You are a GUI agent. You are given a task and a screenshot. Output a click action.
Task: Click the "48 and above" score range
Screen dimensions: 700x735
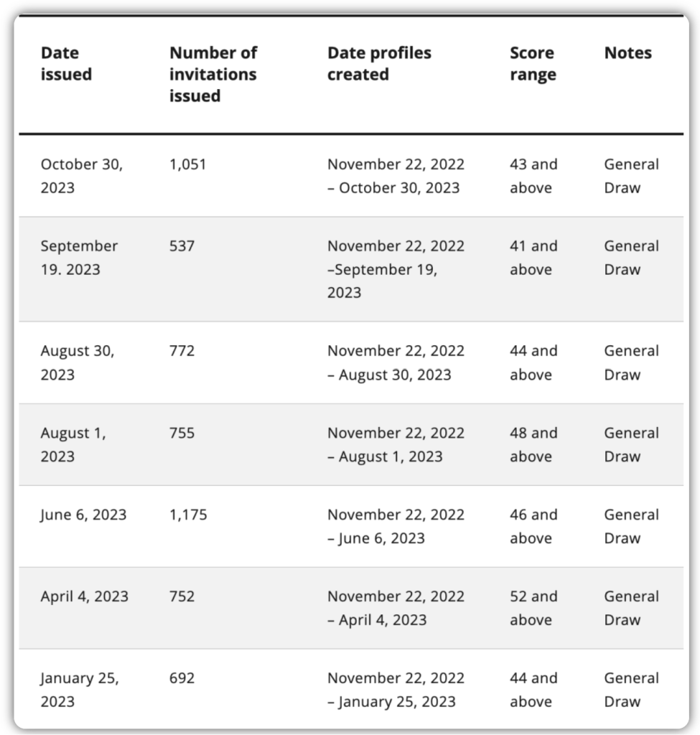tap(533, 444)
